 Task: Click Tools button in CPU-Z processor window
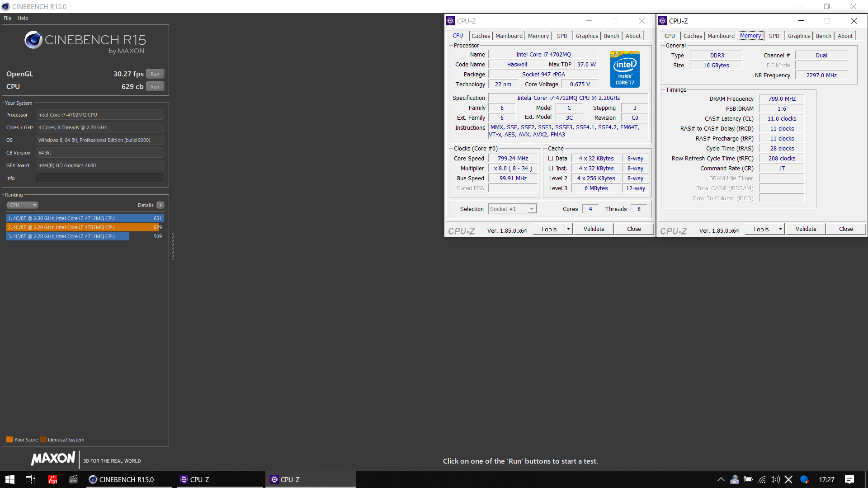[x=549, y=229]
